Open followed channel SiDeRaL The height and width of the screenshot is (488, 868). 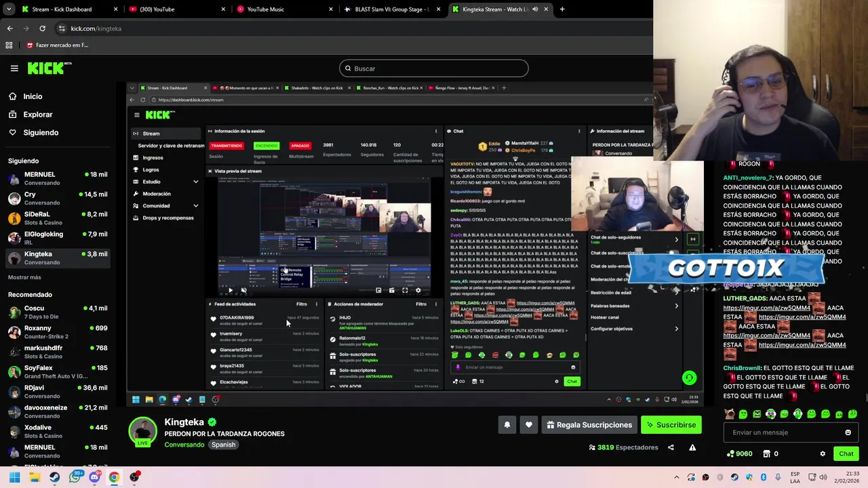pyautogui.click(x=58, y=218)
